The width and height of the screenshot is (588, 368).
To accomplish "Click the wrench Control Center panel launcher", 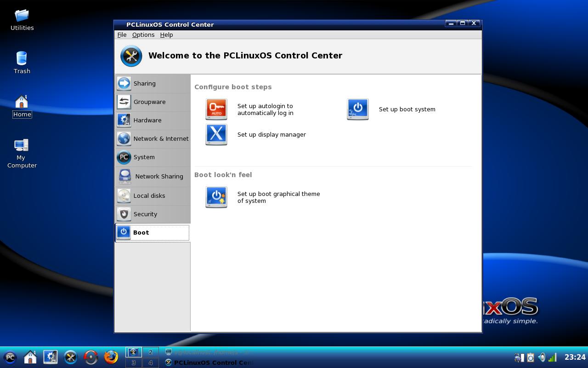I will (x=71, y=357).
